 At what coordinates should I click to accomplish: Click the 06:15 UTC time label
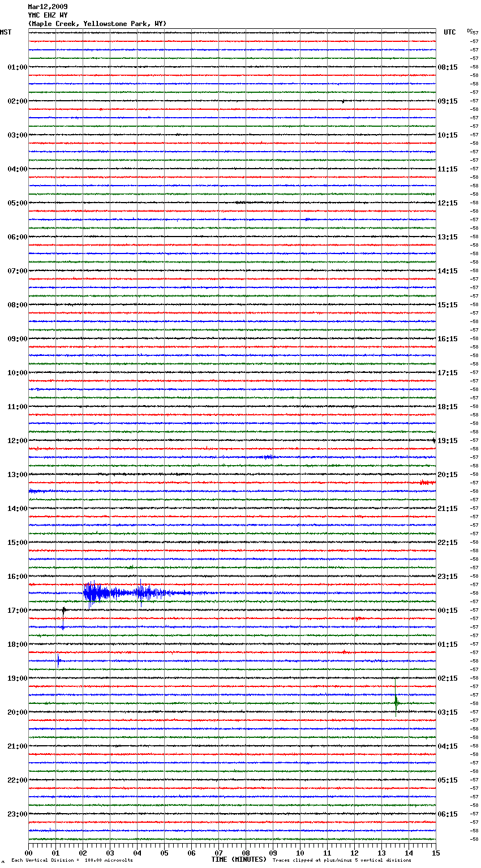(x=448, y=814)
